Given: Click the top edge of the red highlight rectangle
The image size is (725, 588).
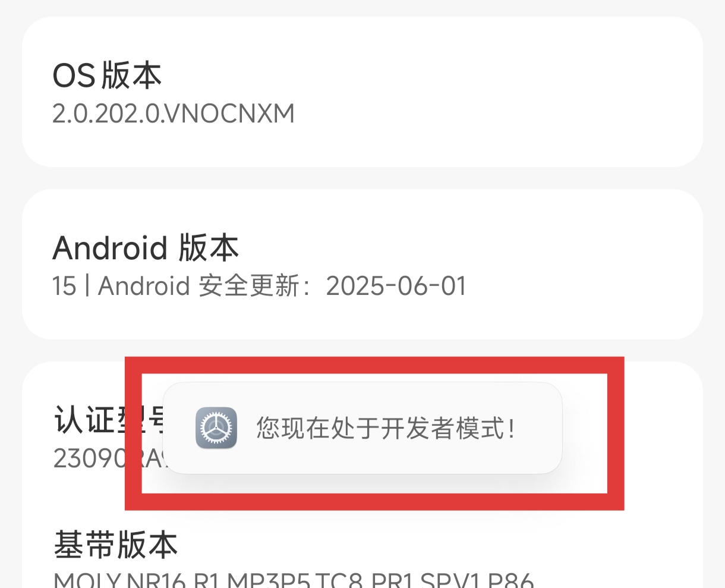Looking at the screenshot, I should point(374,366).
